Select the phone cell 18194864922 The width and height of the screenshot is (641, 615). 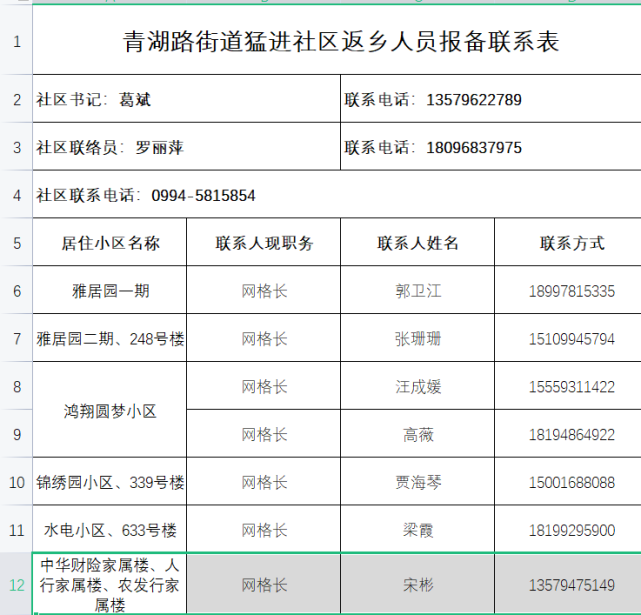tap(568, 434)
